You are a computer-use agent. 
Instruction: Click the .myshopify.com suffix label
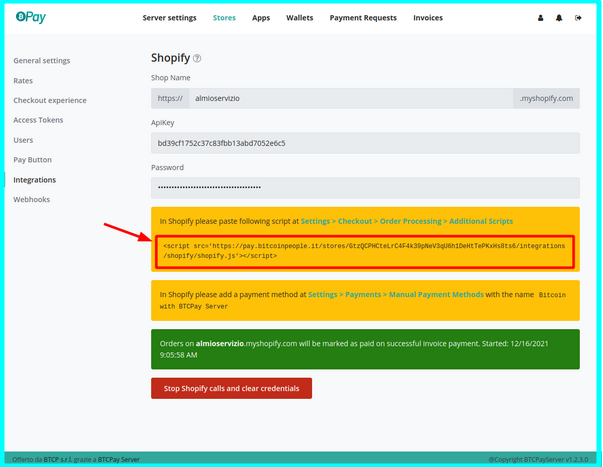click(546, 98)
